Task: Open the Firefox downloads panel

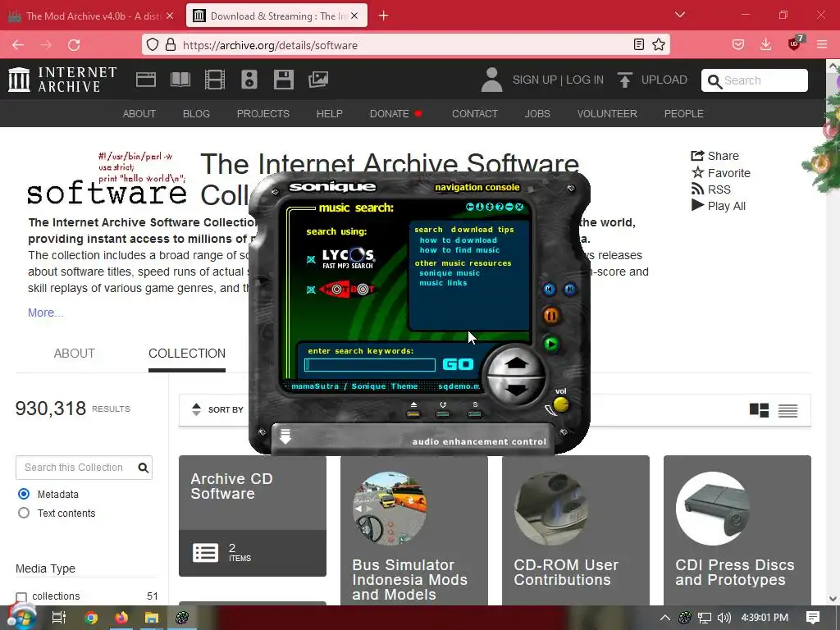Action: point(766,44)
